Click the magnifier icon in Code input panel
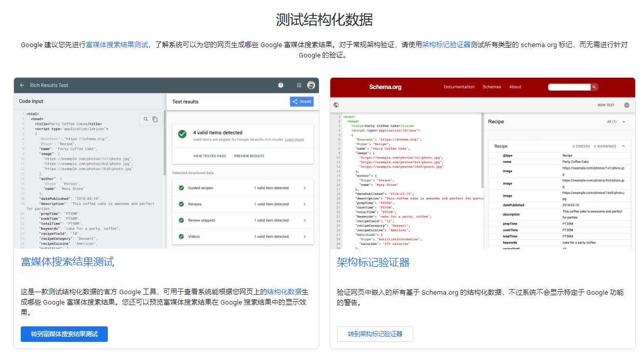644x359 pixels. pyautogui.click(x=146, y=119)
